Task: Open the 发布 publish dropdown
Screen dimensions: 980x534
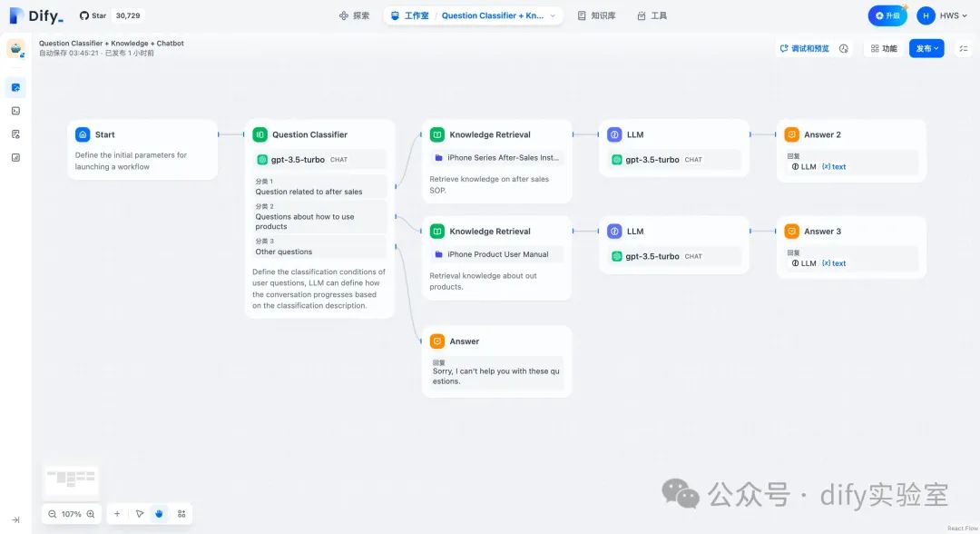Action: click(926, 49)
